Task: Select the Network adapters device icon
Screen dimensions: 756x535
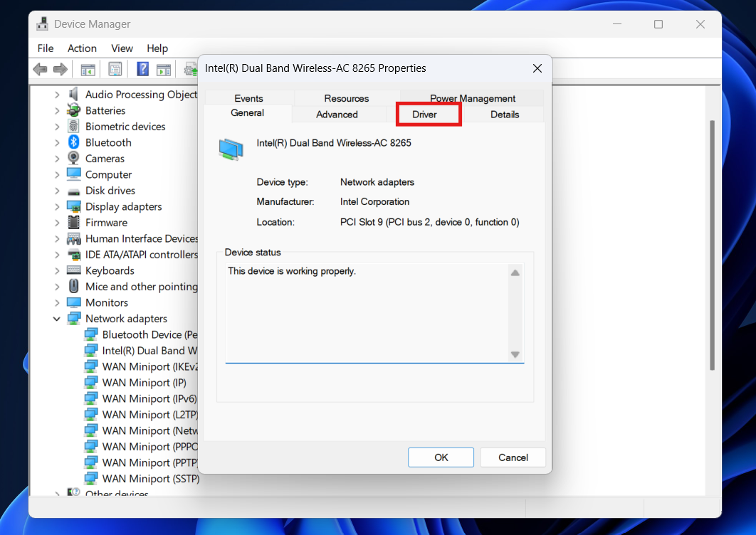Action: (73, 318)
